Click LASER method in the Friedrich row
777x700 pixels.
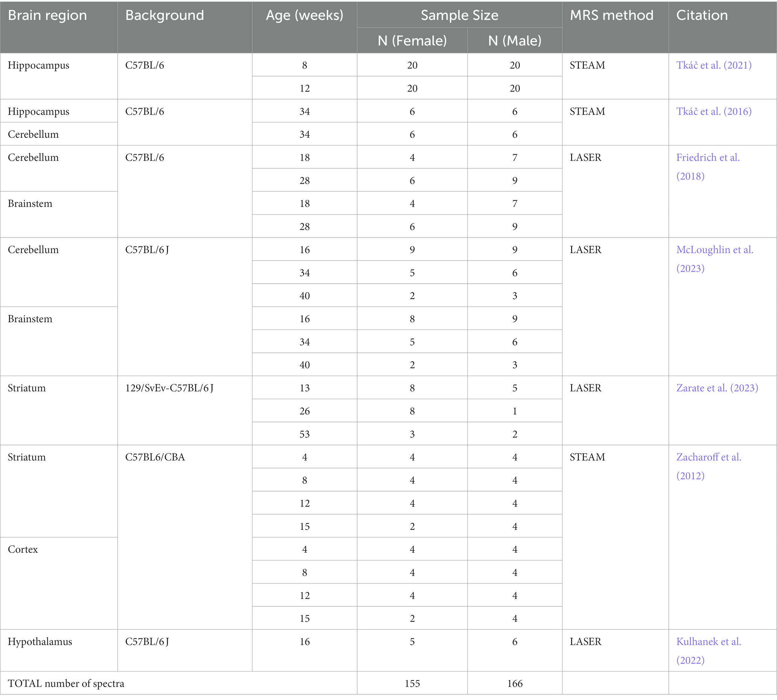[585, 158]
